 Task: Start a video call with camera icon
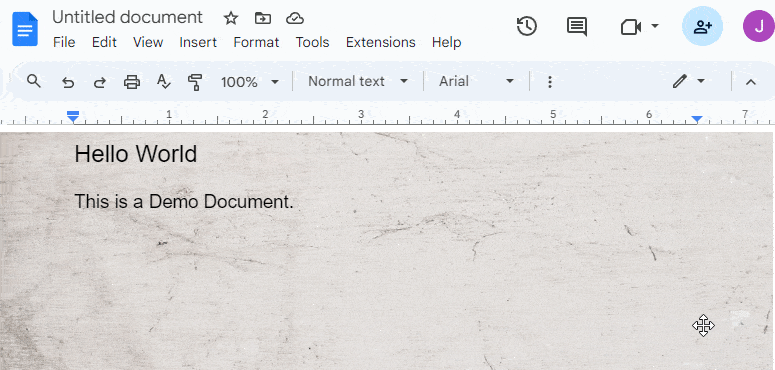click(631, 27)
